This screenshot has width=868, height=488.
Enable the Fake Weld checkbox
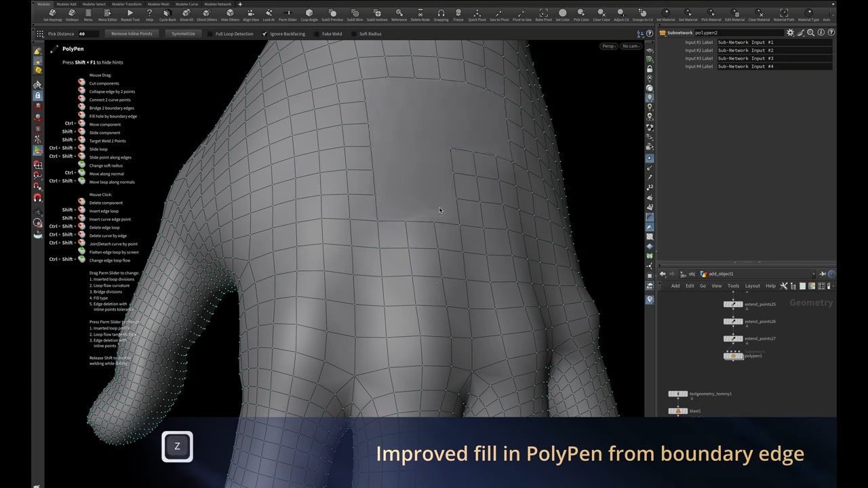317,33
